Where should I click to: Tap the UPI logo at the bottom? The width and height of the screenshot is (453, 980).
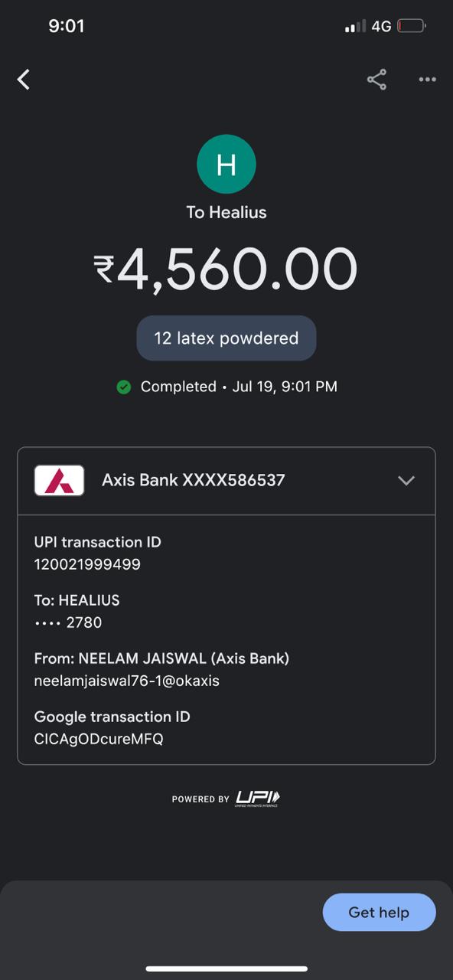click(x=258, y=799)
